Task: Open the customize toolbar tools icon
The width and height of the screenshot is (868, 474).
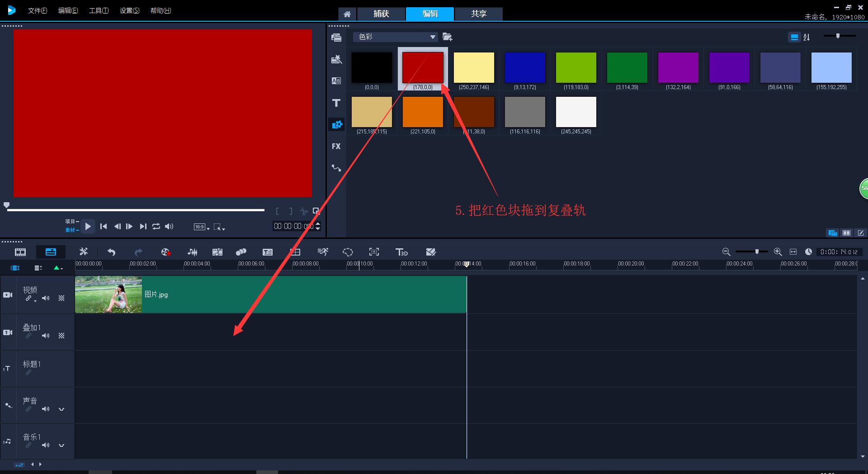Action: (84, 252)
